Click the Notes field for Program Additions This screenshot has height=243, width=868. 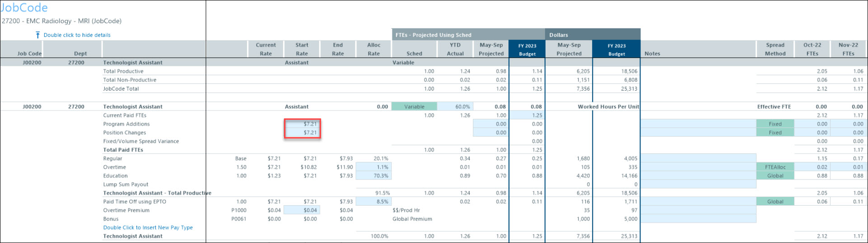(x=698, y=124)
